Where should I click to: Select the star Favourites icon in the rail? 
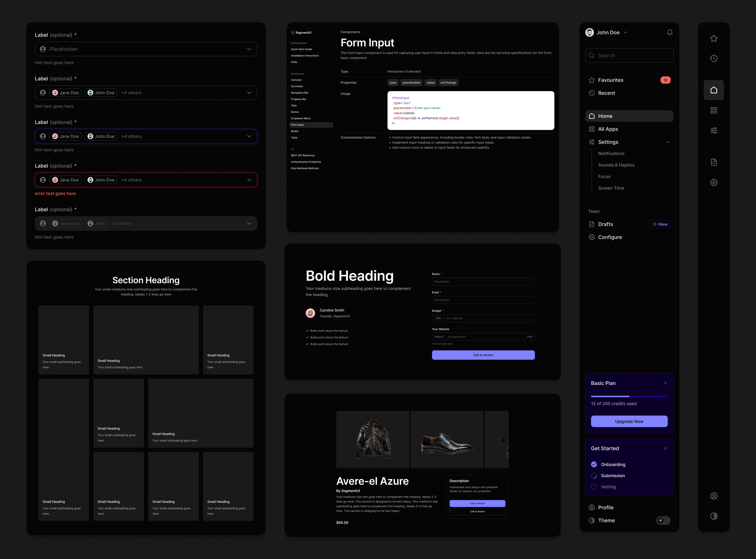[714, 38]
